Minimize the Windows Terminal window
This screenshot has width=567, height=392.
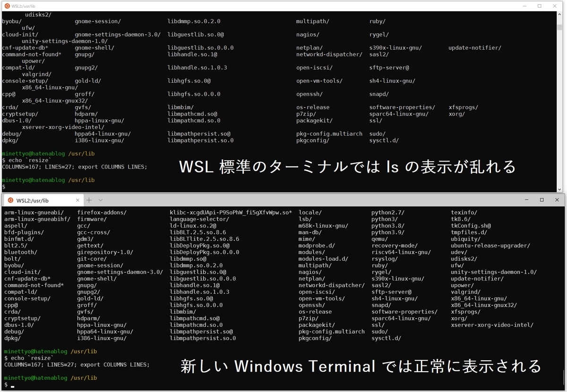[x=527, y=200]
